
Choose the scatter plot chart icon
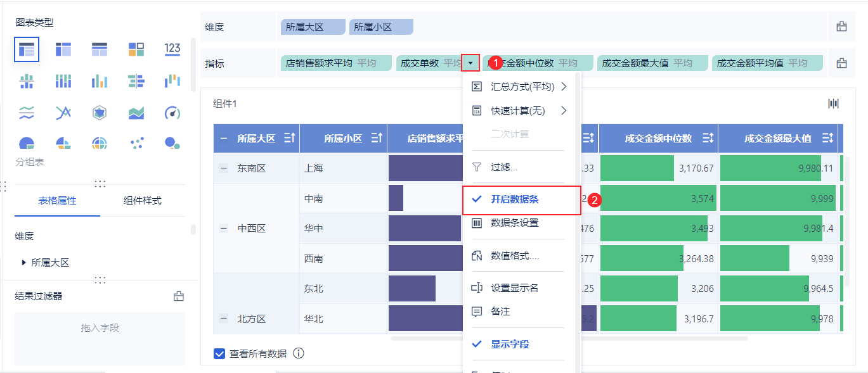click(136, 144)
